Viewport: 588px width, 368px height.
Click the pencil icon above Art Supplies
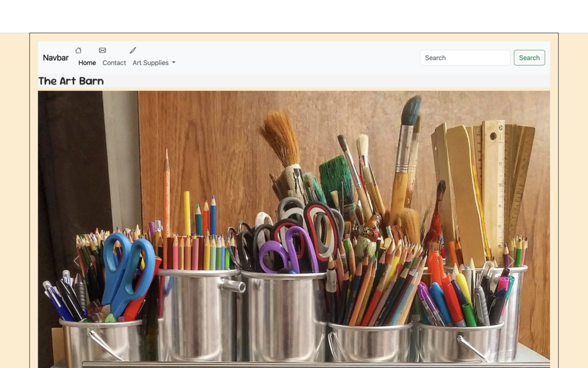pyautogui.click(x=133, y=51)
